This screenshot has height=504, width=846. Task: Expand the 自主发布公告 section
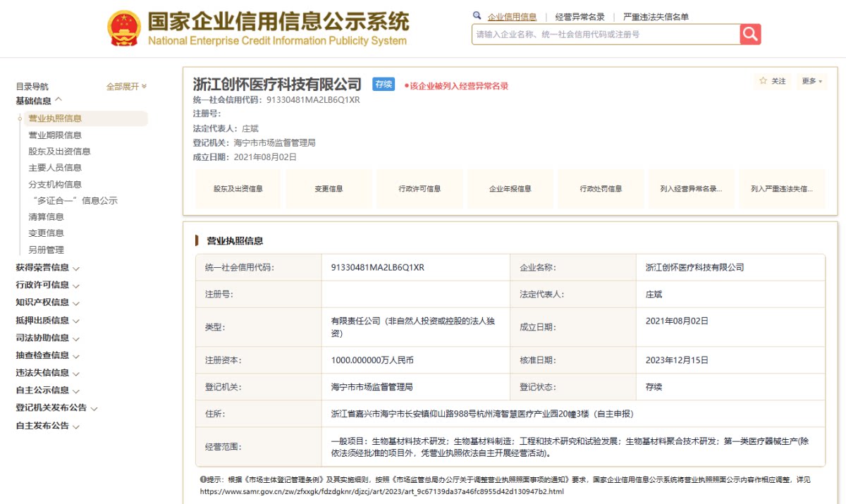point(48,426)
